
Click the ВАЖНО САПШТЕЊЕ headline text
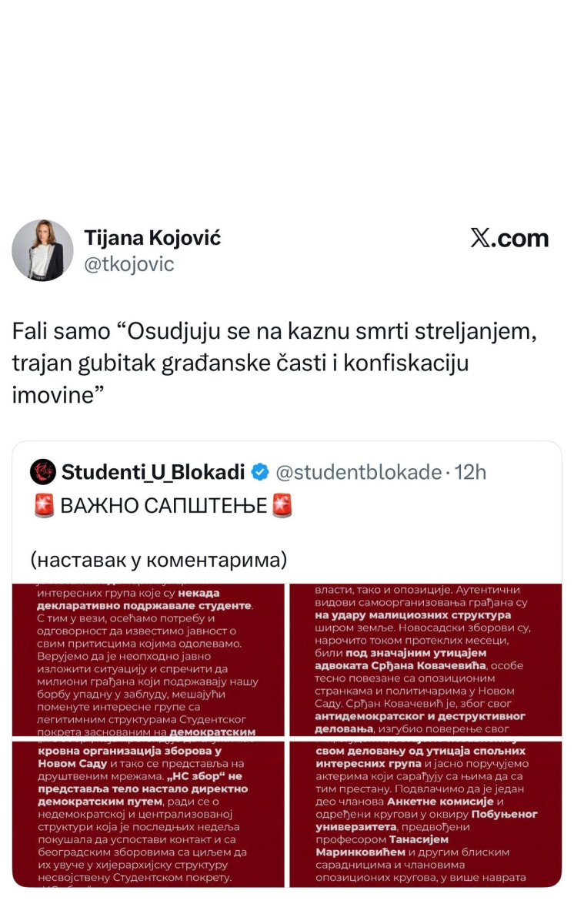point(163,506)
